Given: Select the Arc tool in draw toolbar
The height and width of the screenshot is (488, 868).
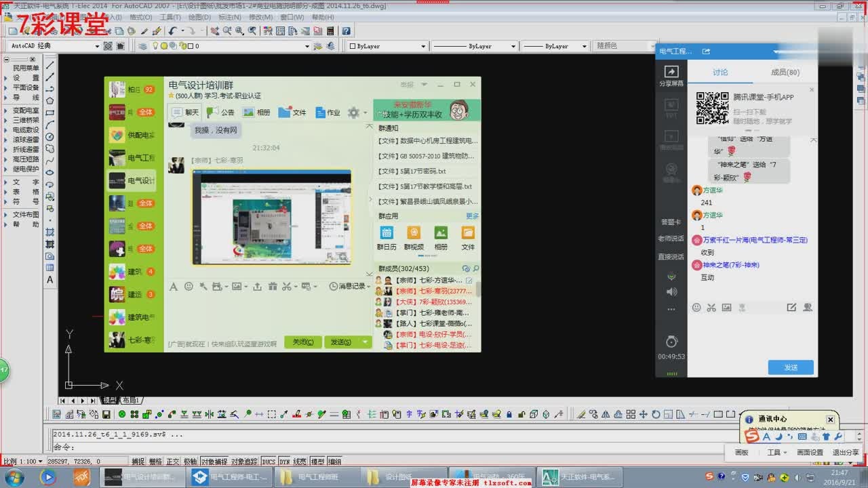Looking at the screenshot, I should 50,125.
